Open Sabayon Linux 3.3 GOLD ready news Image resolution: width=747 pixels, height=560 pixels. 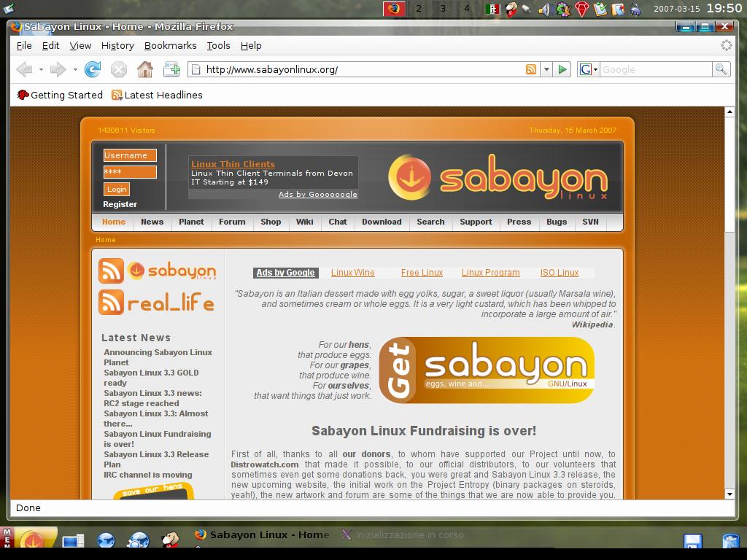click(x=151, y=378)
